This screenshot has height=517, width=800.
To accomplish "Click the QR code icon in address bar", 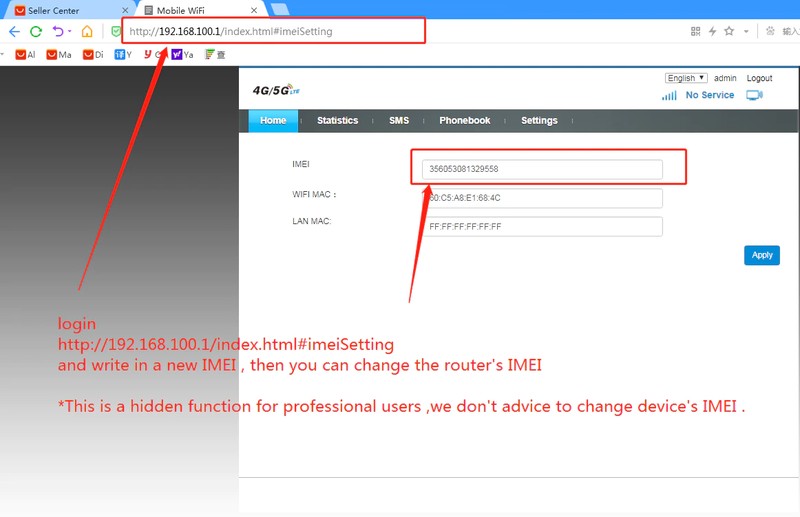I will click(696, 32).
